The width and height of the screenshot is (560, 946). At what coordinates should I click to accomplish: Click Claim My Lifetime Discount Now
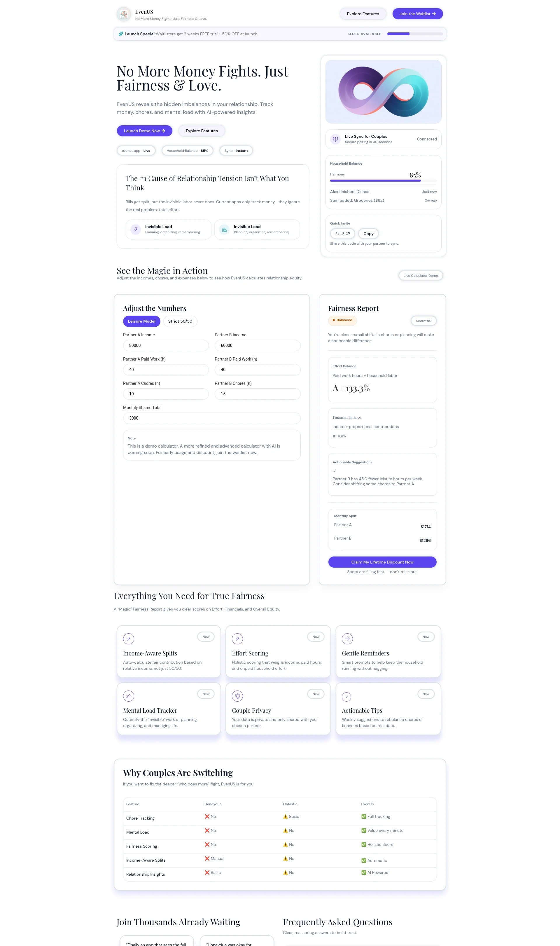click(382, 562)
